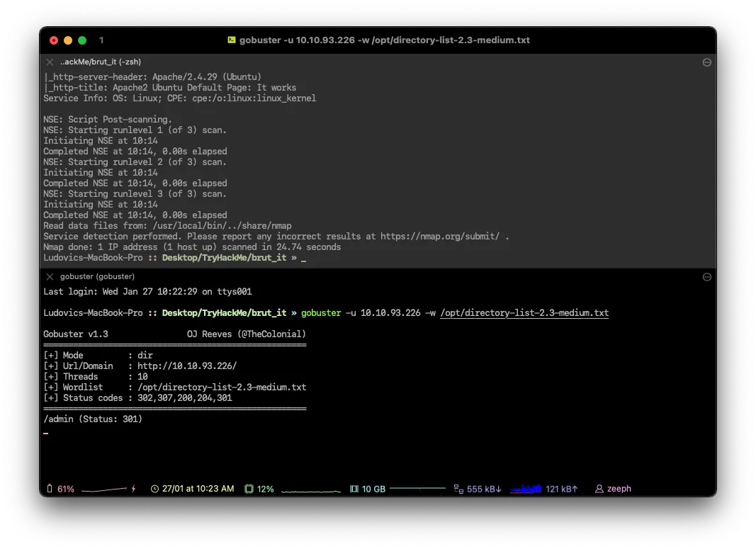Open the options menu of the zsh pane
756x549 pixels.
[706, 62]
